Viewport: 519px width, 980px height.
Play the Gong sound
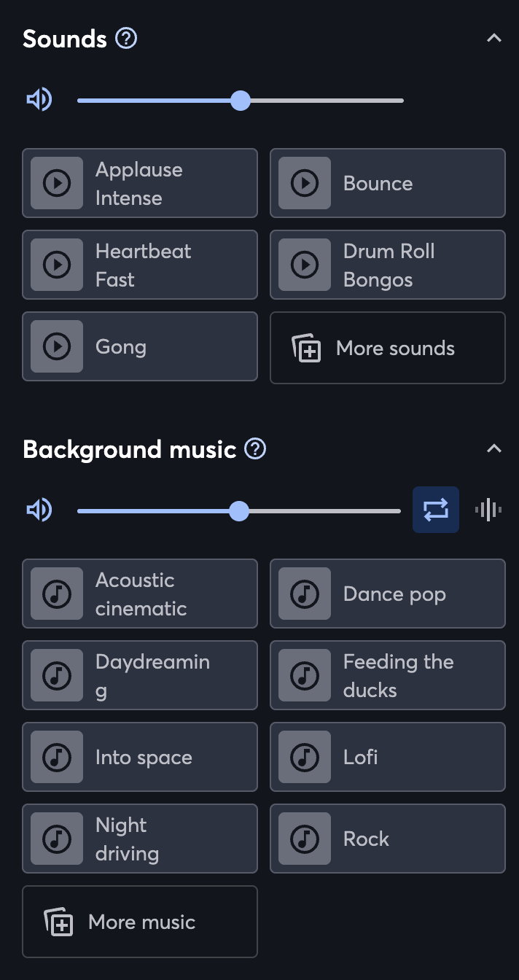[x=57, y=346]
